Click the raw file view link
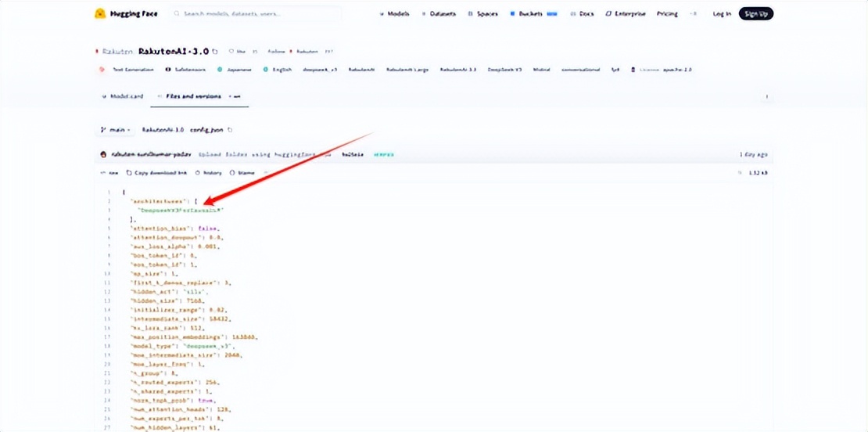The height and width of the screenshot is (432, 868). [109, 173]
